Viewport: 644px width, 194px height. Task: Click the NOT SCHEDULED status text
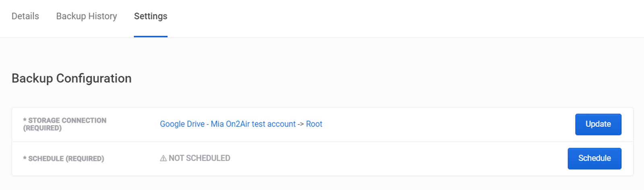[199, 158]
